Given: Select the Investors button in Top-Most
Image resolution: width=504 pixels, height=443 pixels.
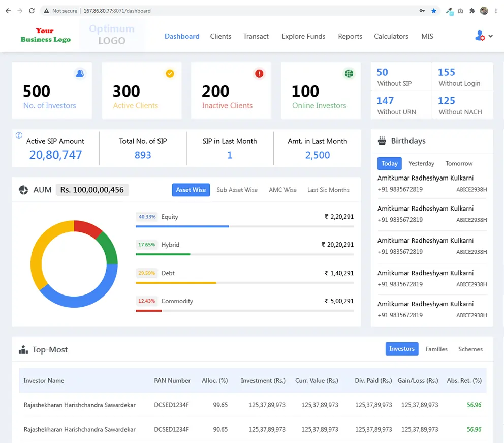Looking at the screenshot, I should (x=401, y=349).
